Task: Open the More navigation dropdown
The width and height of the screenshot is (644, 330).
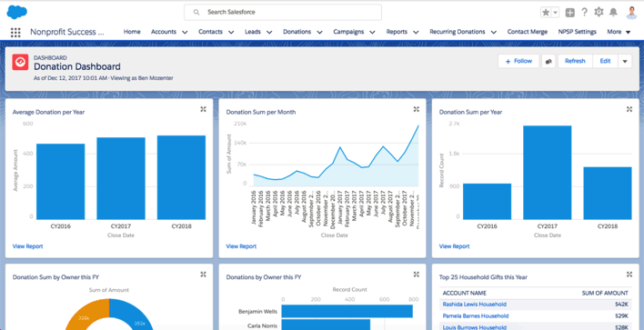Action: click(619, 32)
